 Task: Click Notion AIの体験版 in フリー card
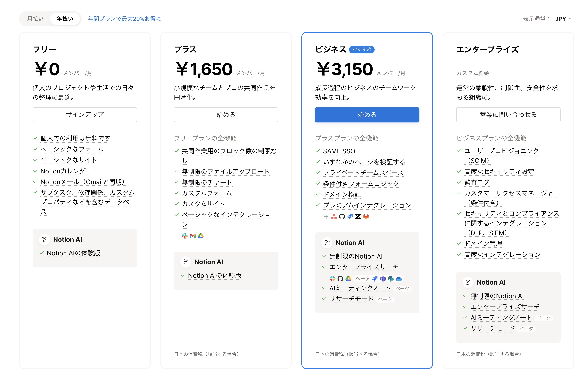[x=74, y=253]
